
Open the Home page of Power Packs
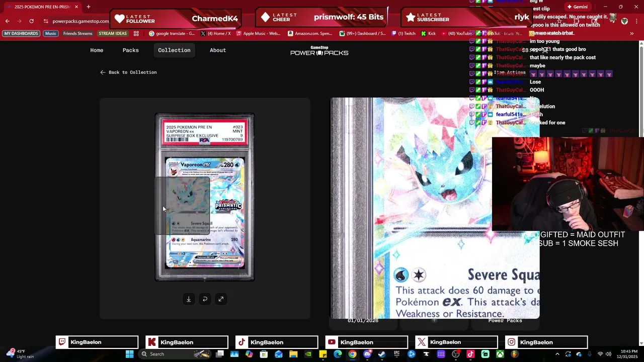coord(97,50)
